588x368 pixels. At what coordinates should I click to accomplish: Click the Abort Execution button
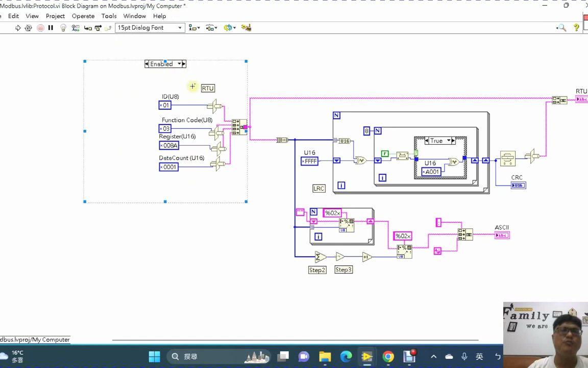40,28
